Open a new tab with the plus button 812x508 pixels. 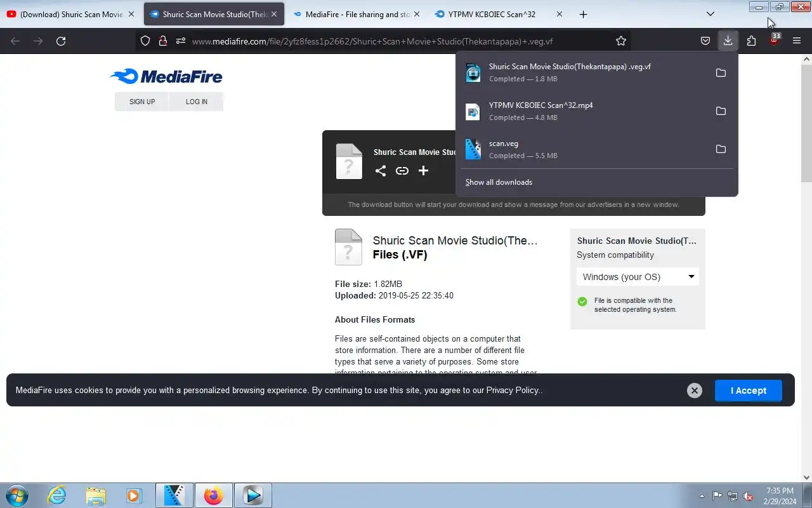pos(583,14)
